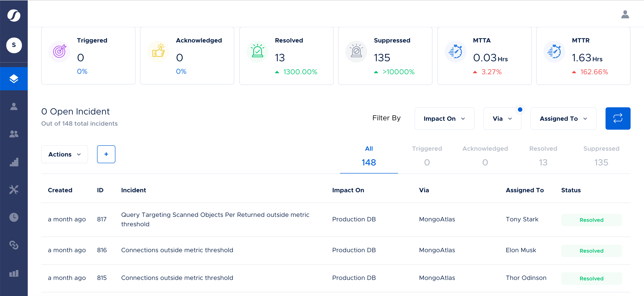Open the tools wrench sidebar icon

[x=14, y=190]
